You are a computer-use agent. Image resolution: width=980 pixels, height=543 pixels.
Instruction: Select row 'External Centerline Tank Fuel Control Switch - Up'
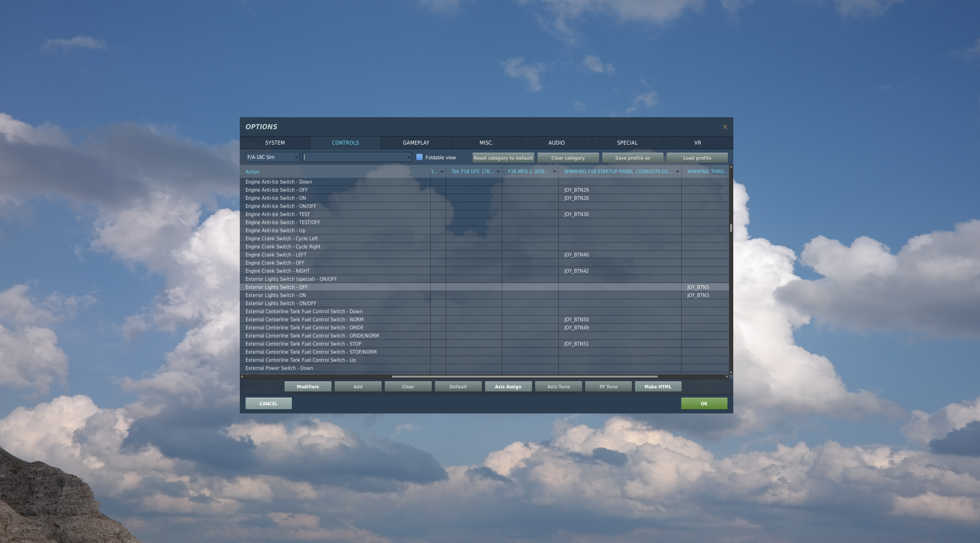point(484,360)
